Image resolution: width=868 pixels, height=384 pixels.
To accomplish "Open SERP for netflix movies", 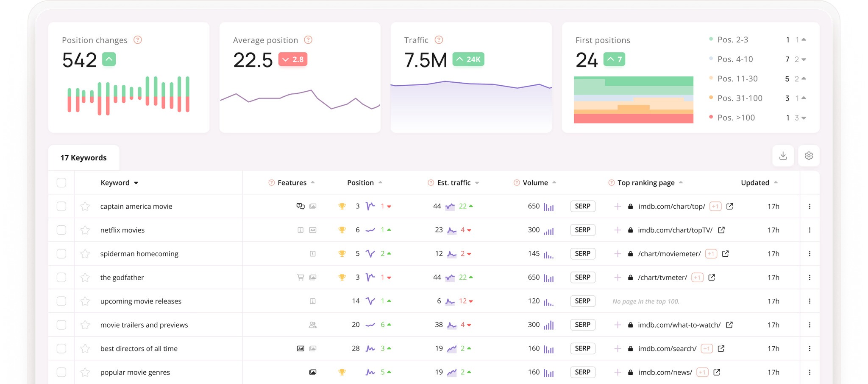I will [583, 230].
